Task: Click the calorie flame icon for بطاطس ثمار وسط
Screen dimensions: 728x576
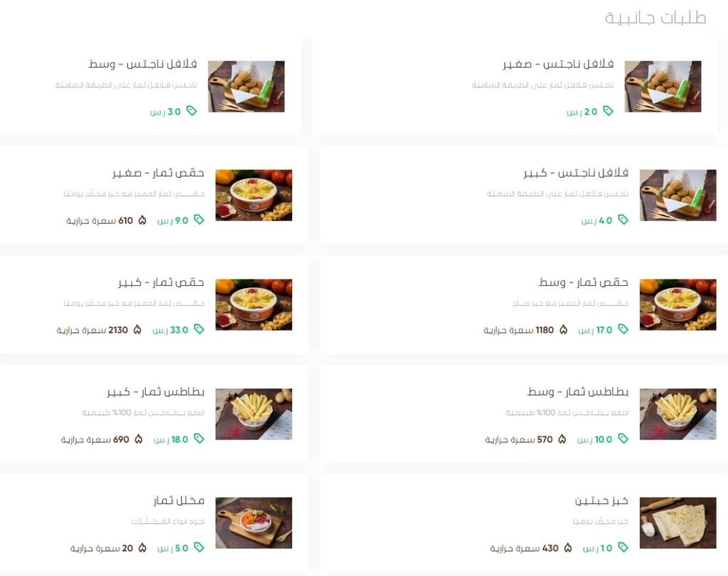Action: pos(562,439)
